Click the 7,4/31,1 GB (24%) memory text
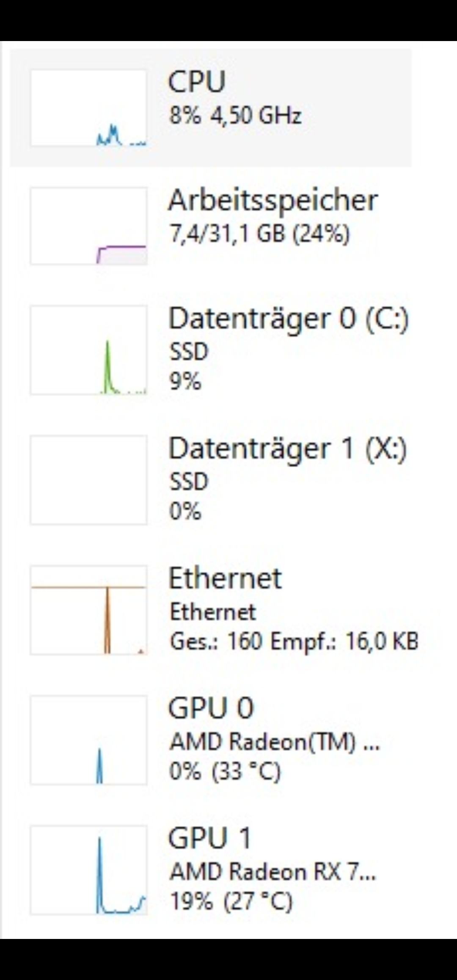 [259, 234]
